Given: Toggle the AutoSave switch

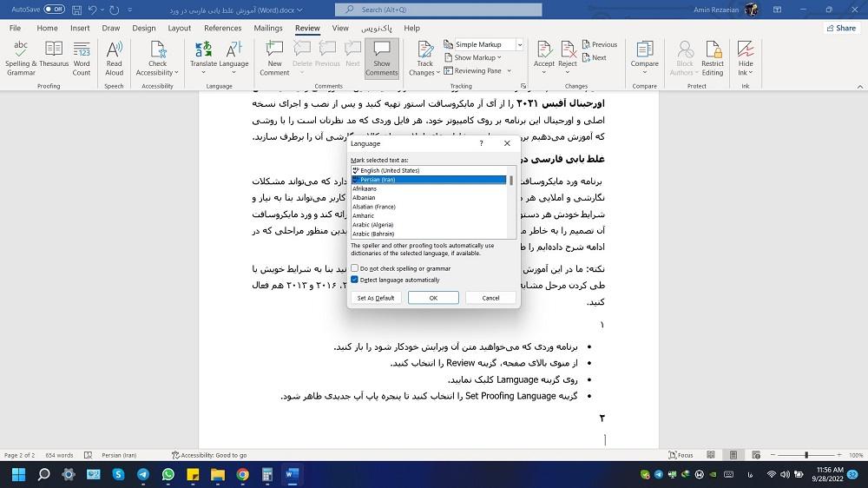Looking at the screenshot, I should point(54,9).
